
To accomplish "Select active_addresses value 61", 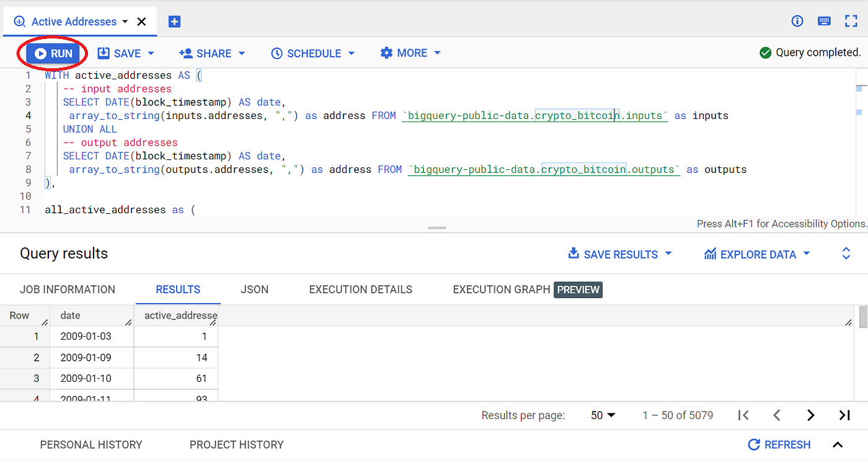I will point(176,378).
